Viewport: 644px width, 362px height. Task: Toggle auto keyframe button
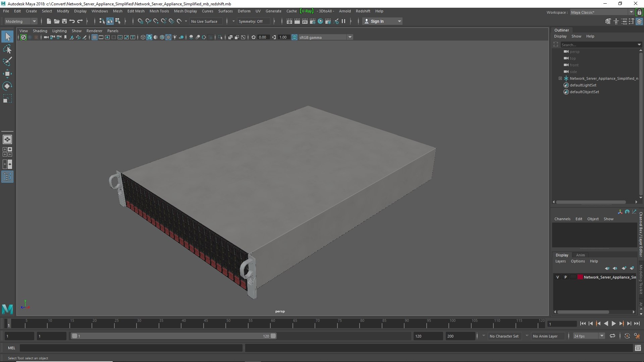tap(627, 336)
